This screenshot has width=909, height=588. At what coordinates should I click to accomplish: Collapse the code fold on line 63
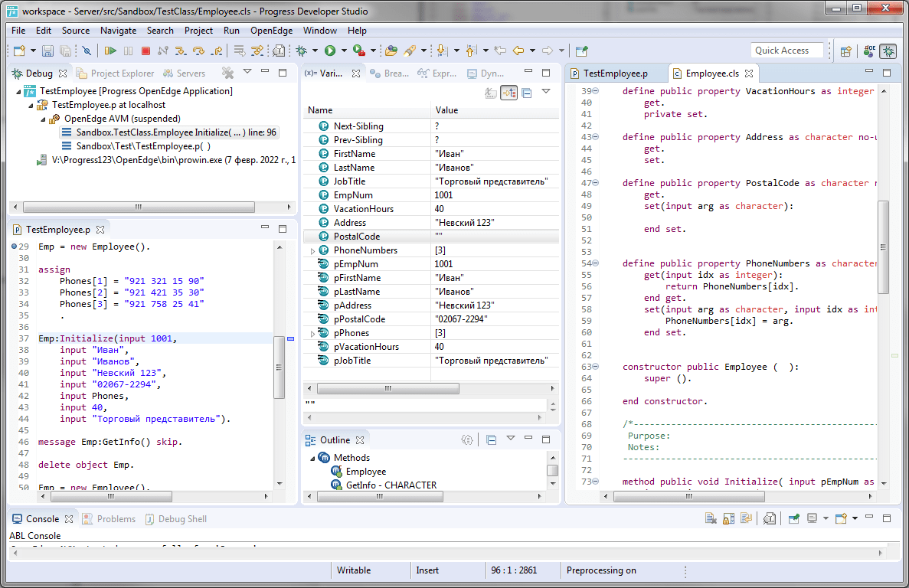[x=595, y=367]
